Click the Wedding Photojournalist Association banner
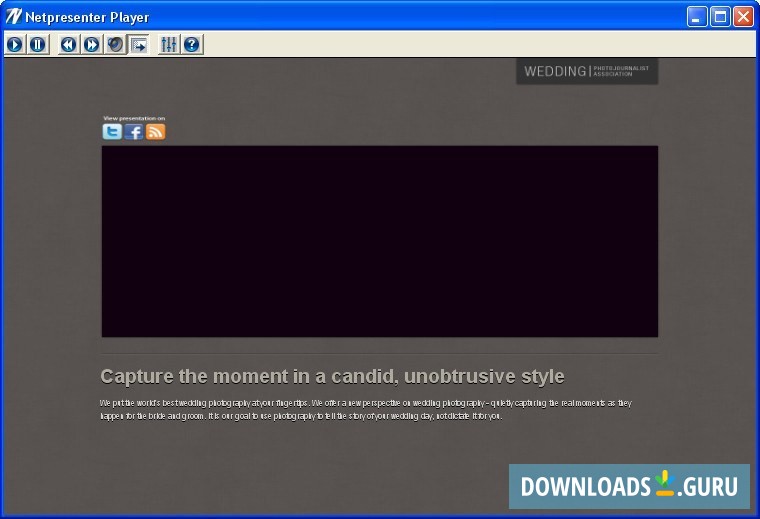The image size is (760, 519). [587, 71]
